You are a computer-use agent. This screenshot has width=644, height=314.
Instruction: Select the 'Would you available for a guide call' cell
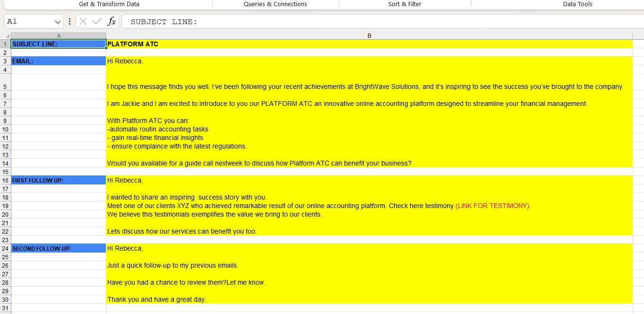click(x=369, y=163)
